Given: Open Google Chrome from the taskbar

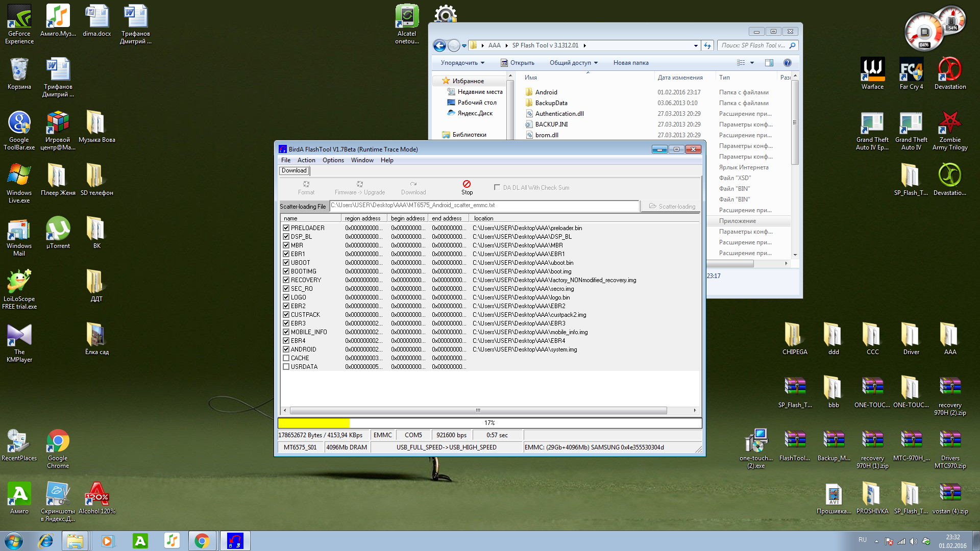Looking at the screenshot, I should tap(202, 541).
